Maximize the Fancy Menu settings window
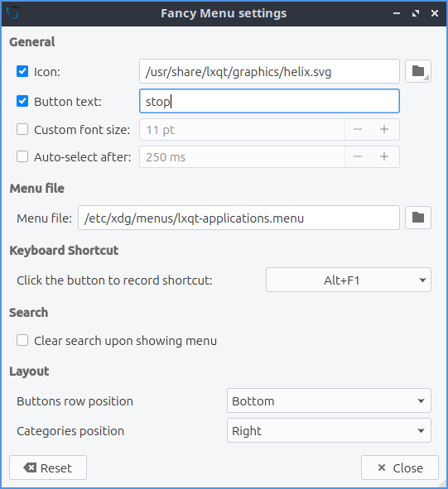The image size is (448, 489). click(x=416, y=13)
